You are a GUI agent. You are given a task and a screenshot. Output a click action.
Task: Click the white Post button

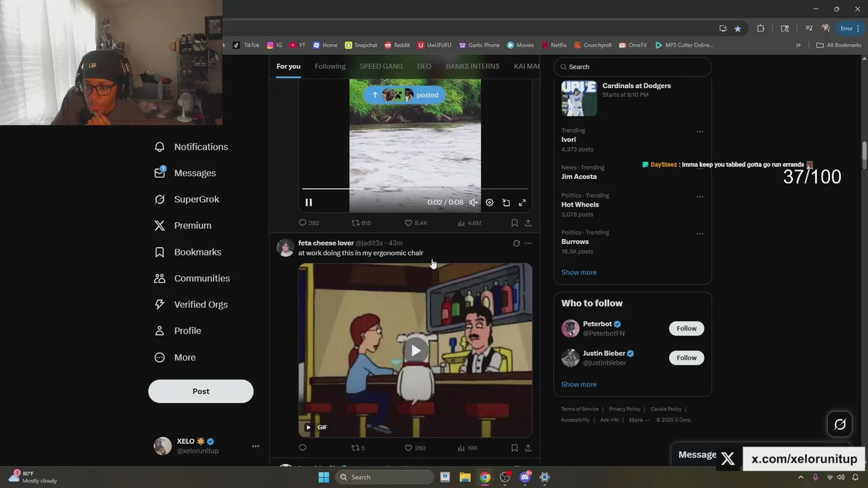click(x=201, y=391)
